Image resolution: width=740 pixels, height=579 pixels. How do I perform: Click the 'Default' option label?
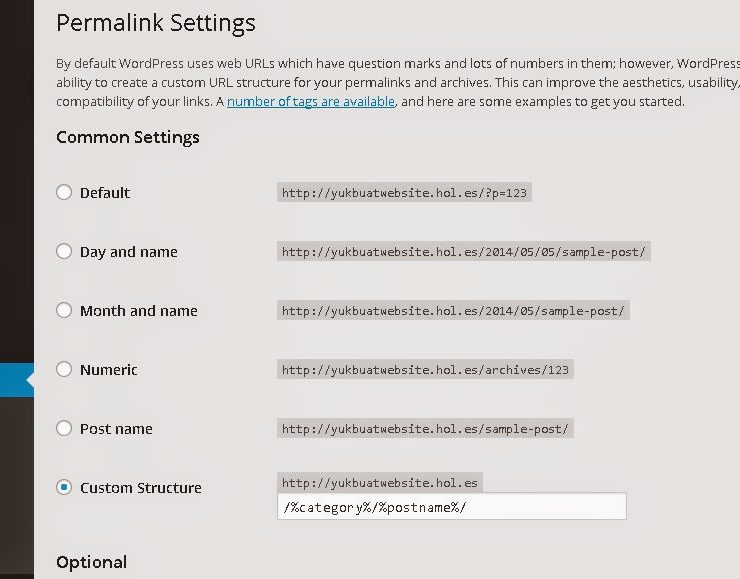tap(105, 193)
